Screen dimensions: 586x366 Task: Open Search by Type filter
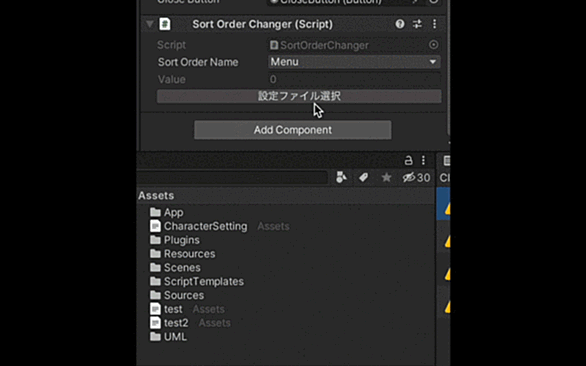click(x=341, y=178)
